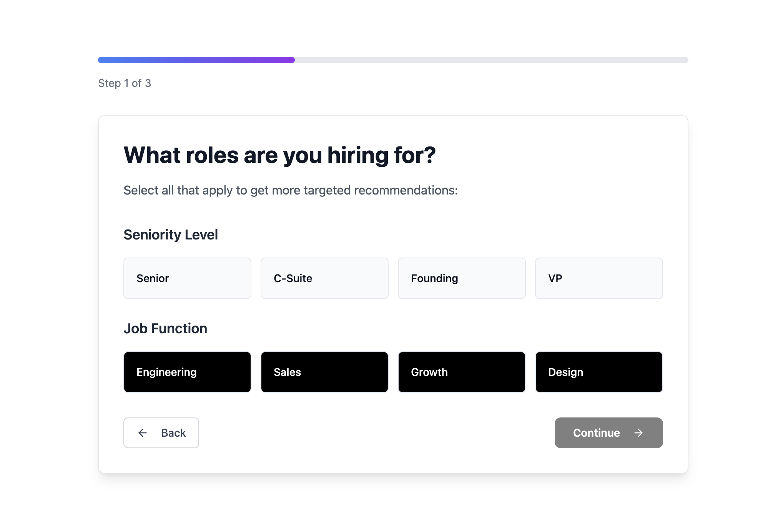This screenshot has width=778, height=532.
Task: Toggle the C-Suite seniority chip
Action: (324, 278)
